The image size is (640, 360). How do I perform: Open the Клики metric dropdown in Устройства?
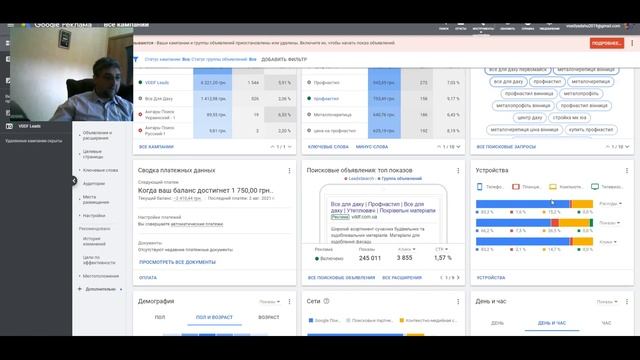tap(608, 242)
